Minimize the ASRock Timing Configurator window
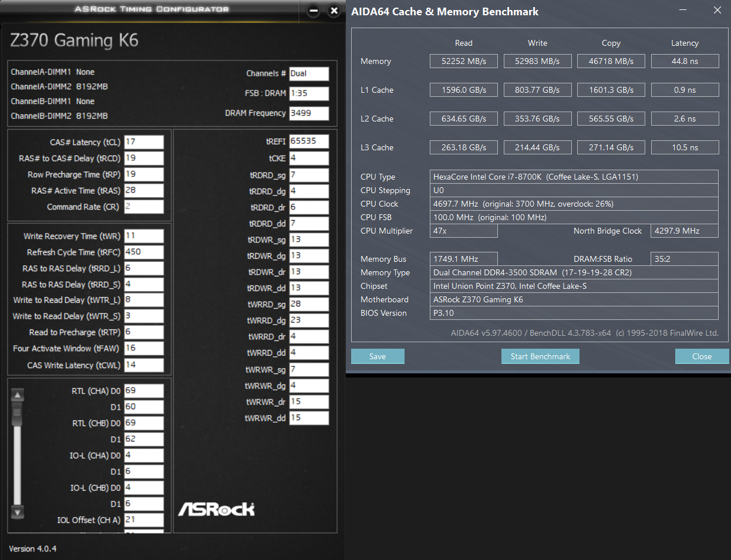Screen dimensions: 731x560 [x=314, y=11]
